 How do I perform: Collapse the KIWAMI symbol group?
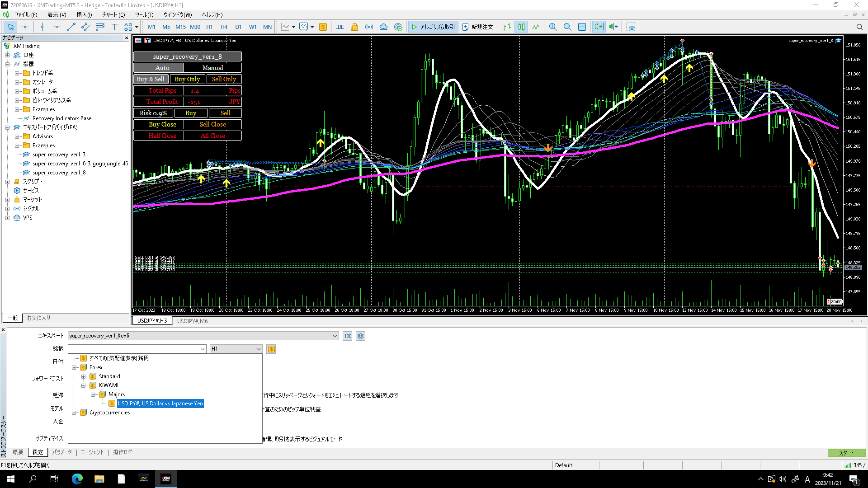(84, 385)
